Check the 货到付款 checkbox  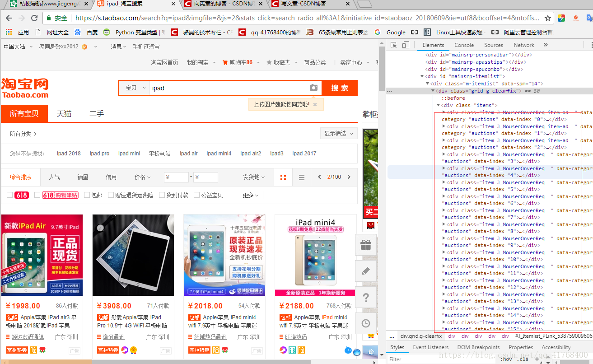[162, 195]
